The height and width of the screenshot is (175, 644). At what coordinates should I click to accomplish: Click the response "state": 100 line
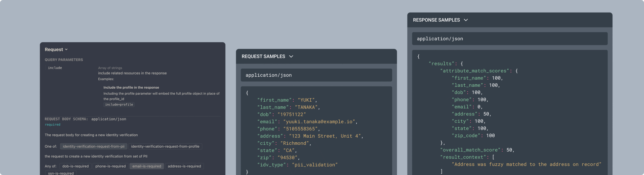tap(470, 128)
